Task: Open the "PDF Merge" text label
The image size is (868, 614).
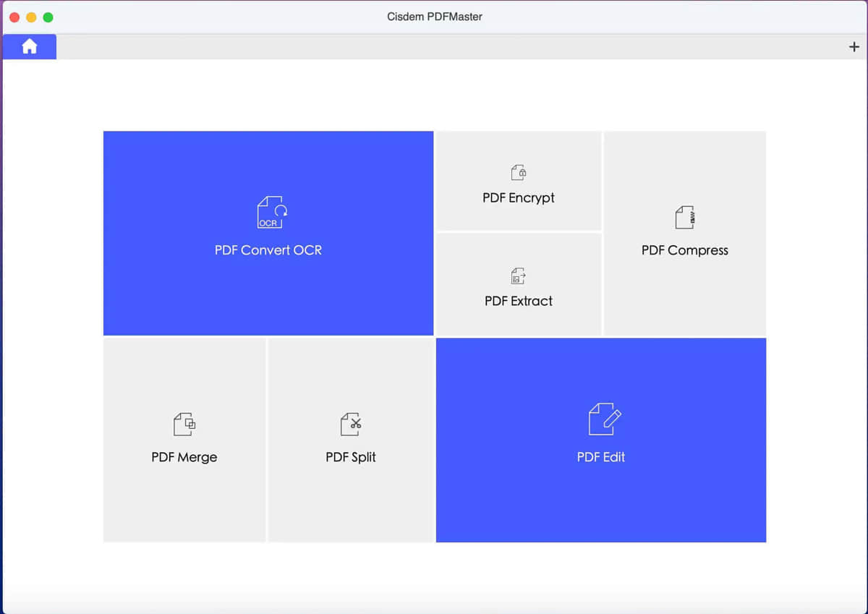Action: (x=184, y=457)
